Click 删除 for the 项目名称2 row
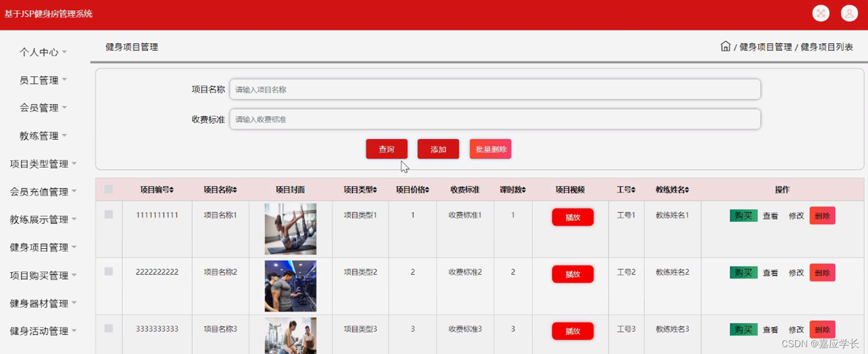 tap(822, 272)
